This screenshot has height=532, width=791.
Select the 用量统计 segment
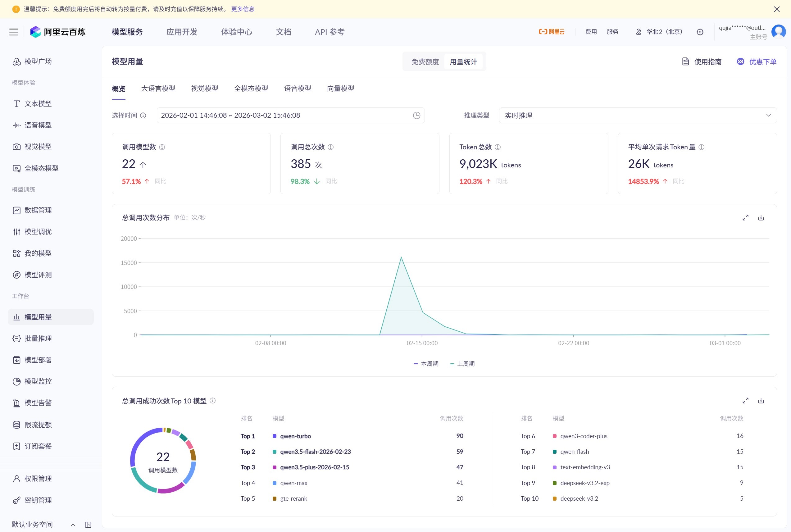[463, 62]
